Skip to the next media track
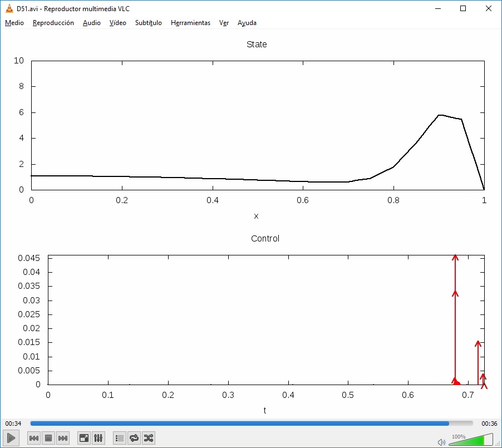Image resolution: width=502 pixels, height=448 pixels. click(x=63, y=438)
